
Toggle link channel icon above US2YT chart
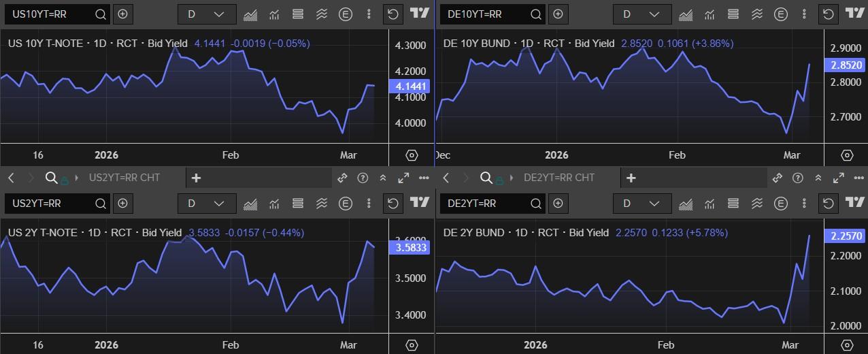tap(342, 178)
